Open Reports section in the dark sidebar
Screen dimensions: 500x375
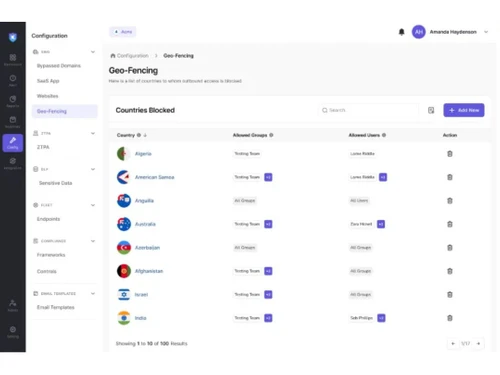pyautogui.click(x=13, y=101)
